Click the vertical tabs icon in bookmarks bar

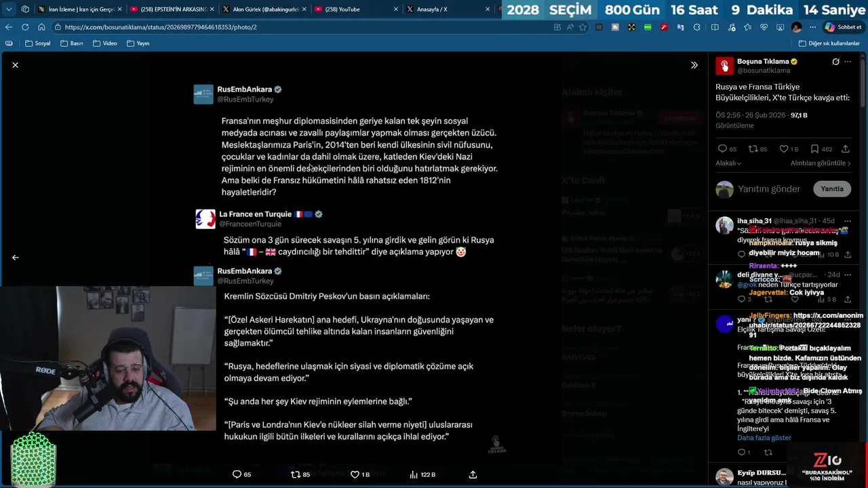[x=9, y=43]
